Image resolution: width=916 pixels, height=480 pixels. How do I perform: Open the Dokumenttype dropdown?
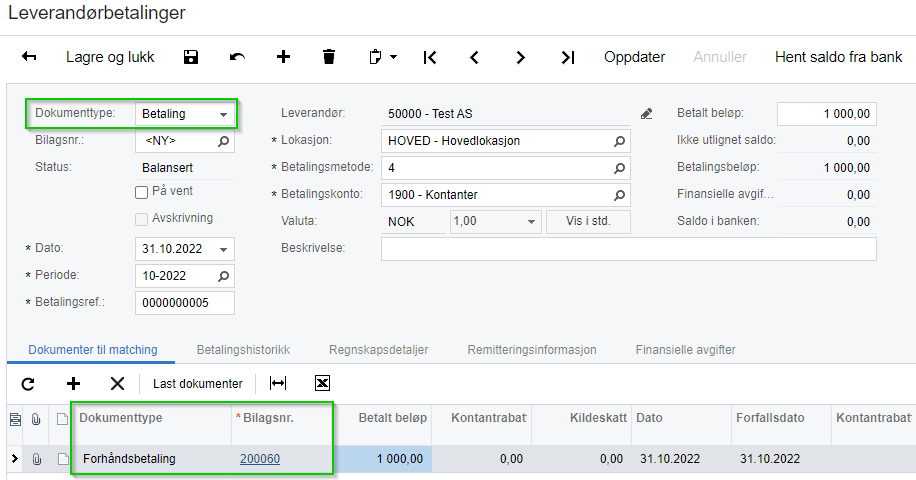[x=223, y=114]
